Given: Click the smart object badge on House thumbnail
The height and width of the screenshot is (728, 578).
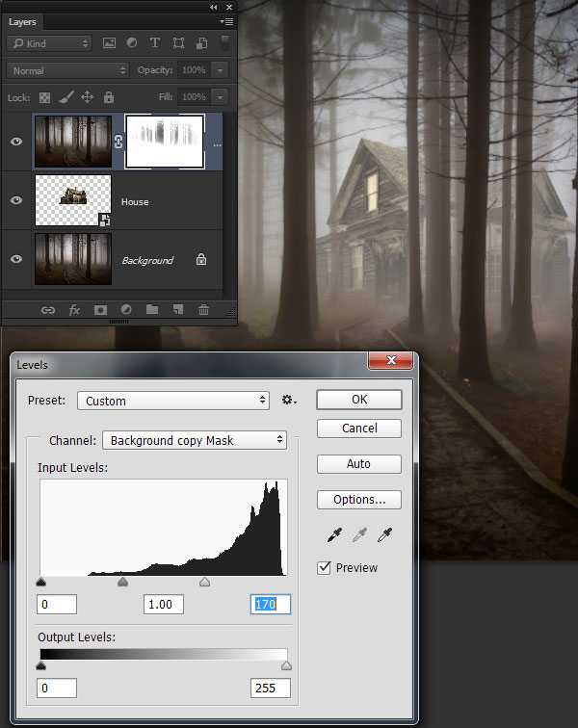Looking at the screenshot, I should pos(105,221).
